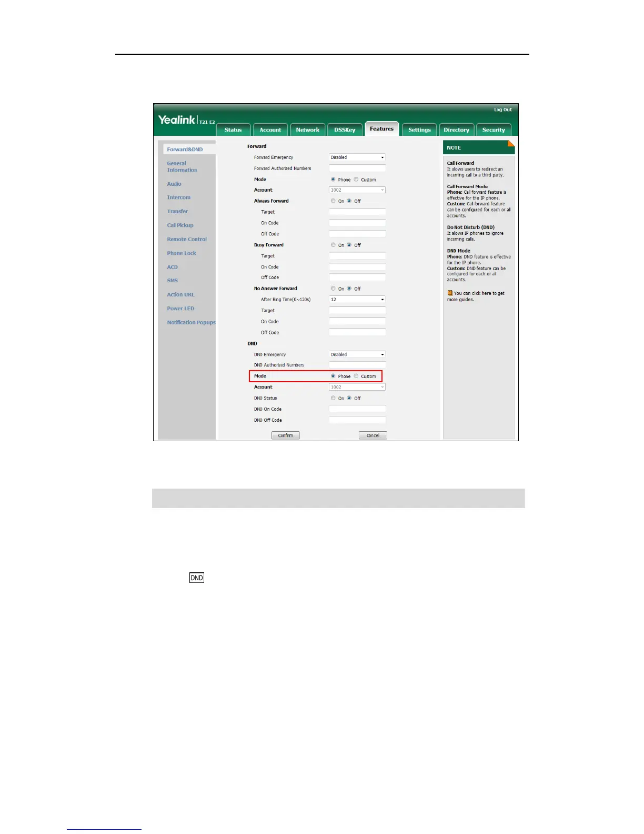Click the DND Authorized Numbers field
Screen dimensions: 644x834
tap(357, 365)
